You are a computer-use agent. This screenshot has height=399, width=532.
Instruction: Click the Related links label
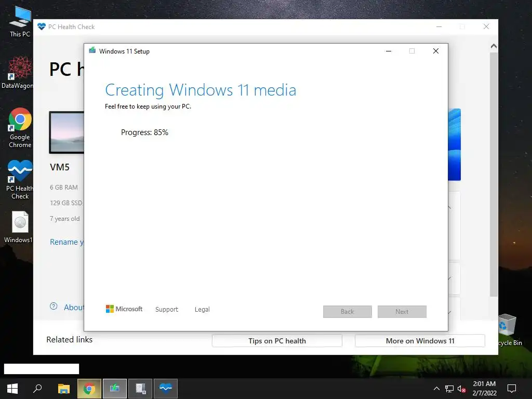pyautogui.click(x=69, y=340)
